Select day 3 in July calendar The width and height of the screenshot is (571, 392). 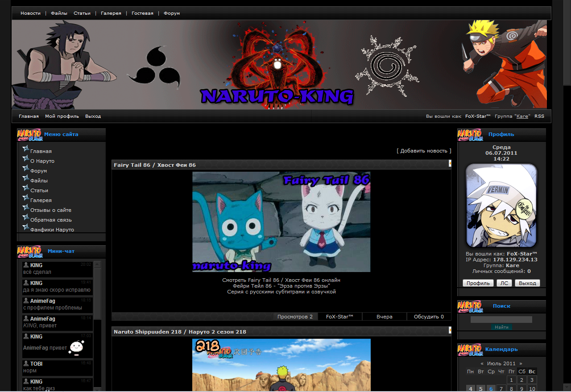point(532,380)
